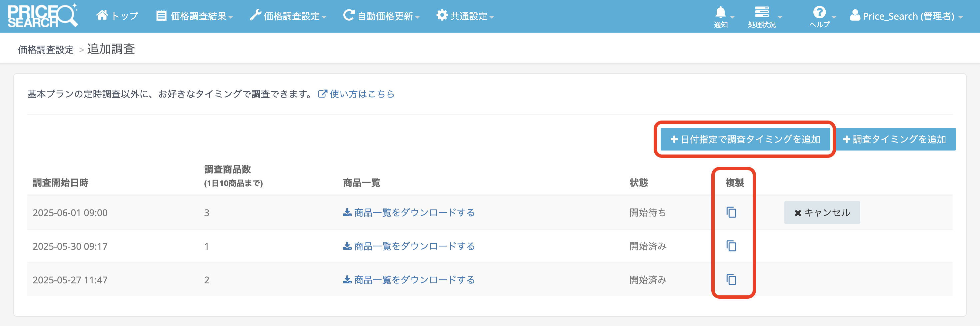This screenshot has height=326, width=980.
Task: Expand the 自動価格更新 dropdown menu
Action: pyautogui.click(x=382, y=16)
